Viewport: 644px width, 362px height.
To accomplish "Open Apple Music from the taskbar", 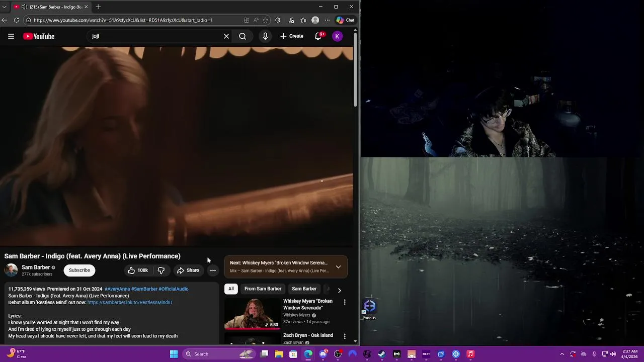I will 470,354.
